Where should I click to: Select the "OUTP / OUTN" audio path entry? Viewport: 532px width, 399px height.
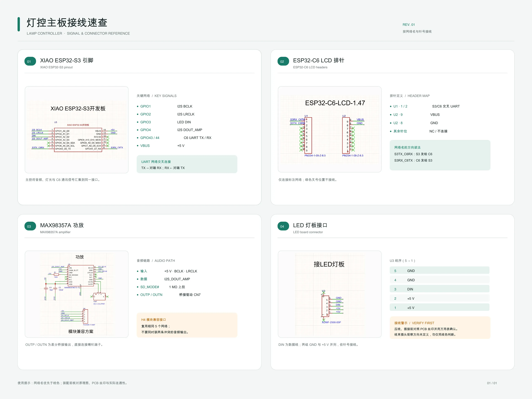151,295
